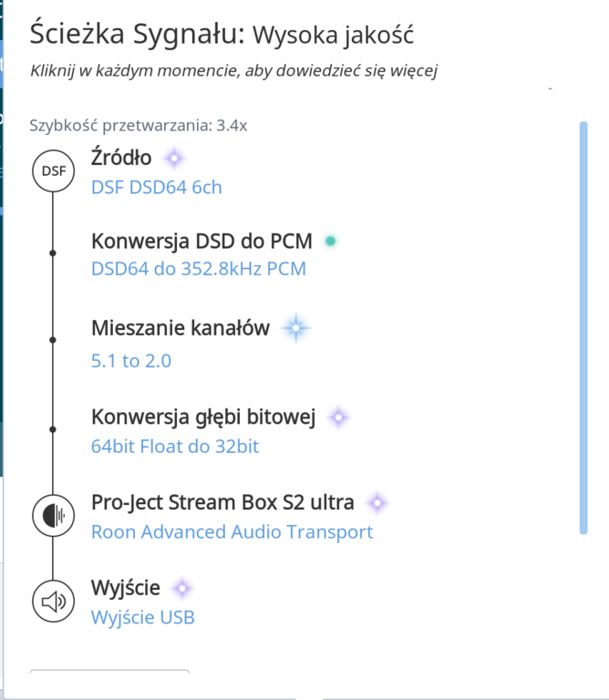Click the purple star next to Pro-Ject Stream Box
This screenshot has width=609, height=700.
[377, 503]
